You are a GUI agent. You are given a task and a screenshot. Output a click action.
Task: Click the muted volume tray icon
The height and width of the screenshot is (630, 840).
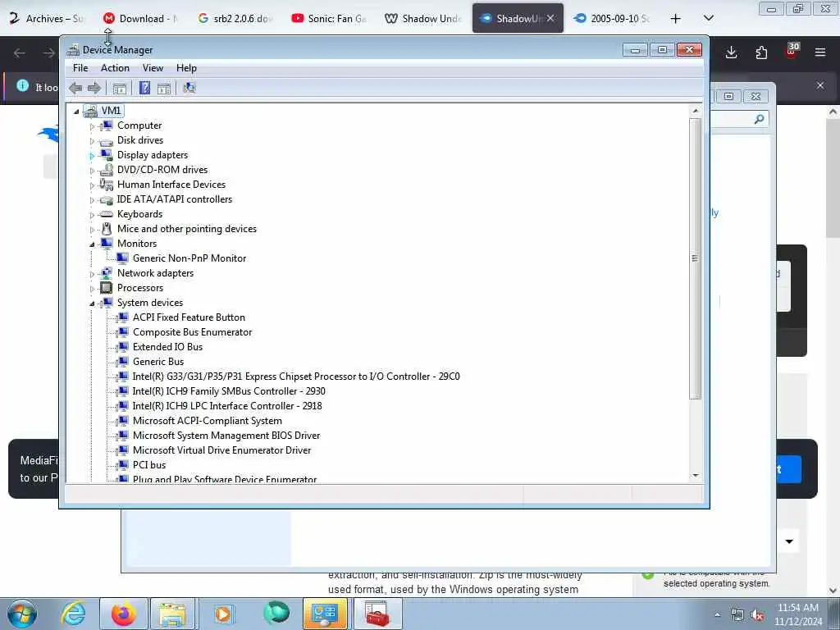[x=757, y=615]
